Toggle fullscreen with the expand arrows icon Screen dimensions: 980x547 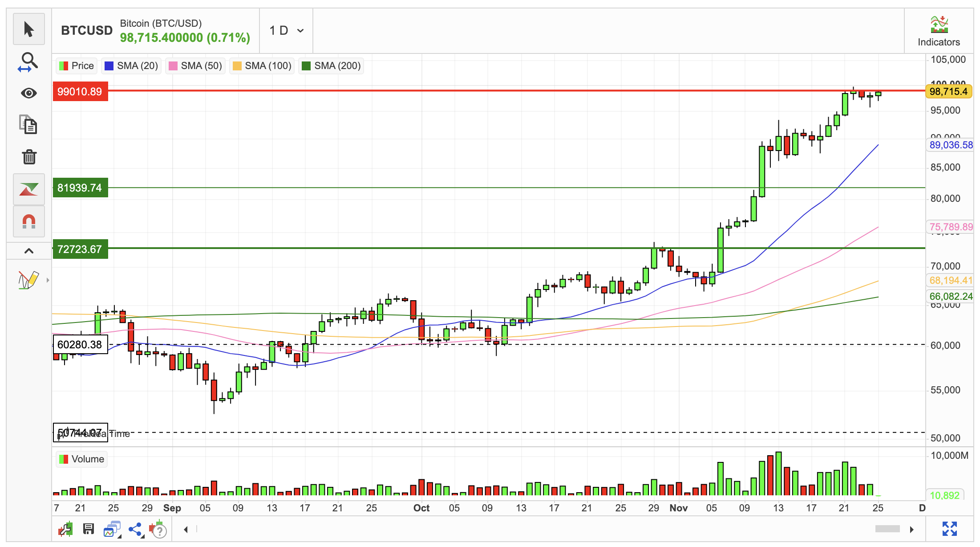tap(950, 529)
